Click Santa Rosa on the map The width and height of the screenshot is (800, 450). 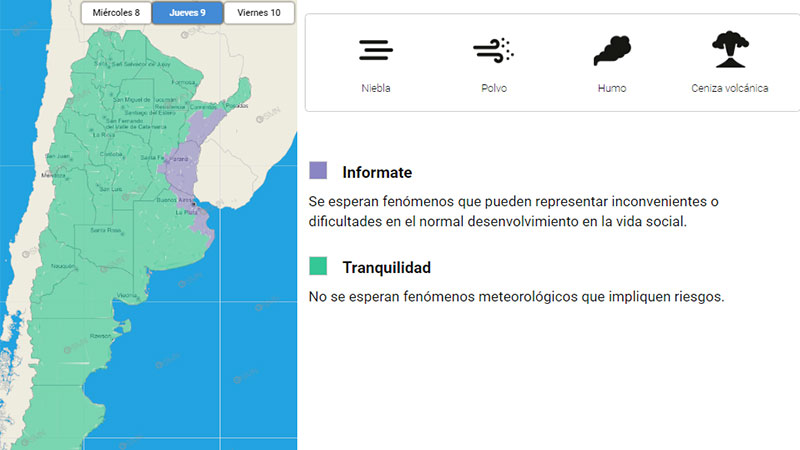(106, 231)
